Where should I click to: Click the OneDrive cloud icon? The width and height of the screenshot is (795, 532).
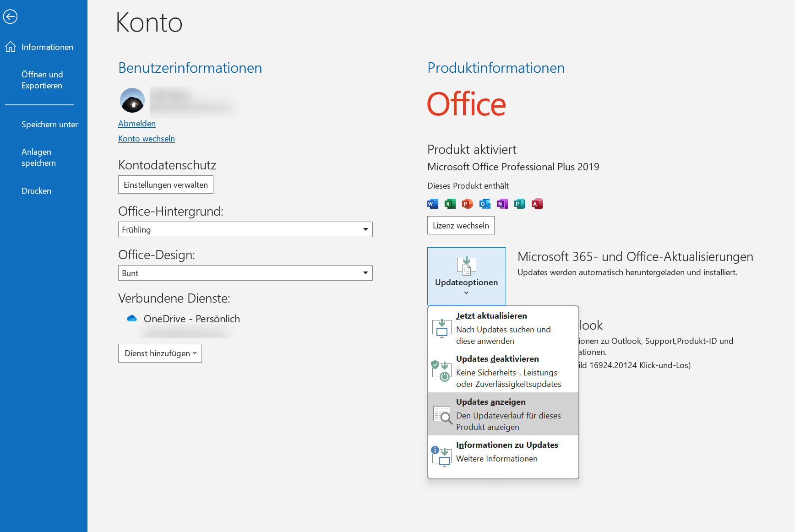click(x=132, y=318)
